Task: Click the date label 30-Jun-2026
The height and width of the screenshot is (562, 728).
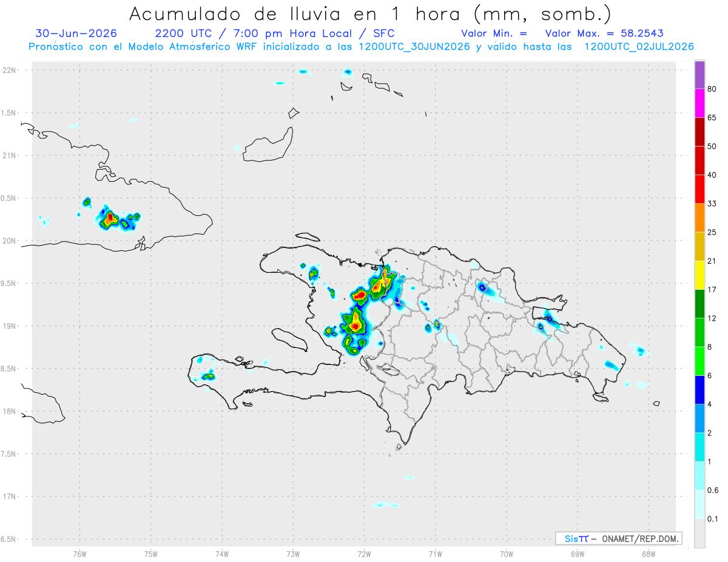Action: pyautogui.click(x=76, y=33)
